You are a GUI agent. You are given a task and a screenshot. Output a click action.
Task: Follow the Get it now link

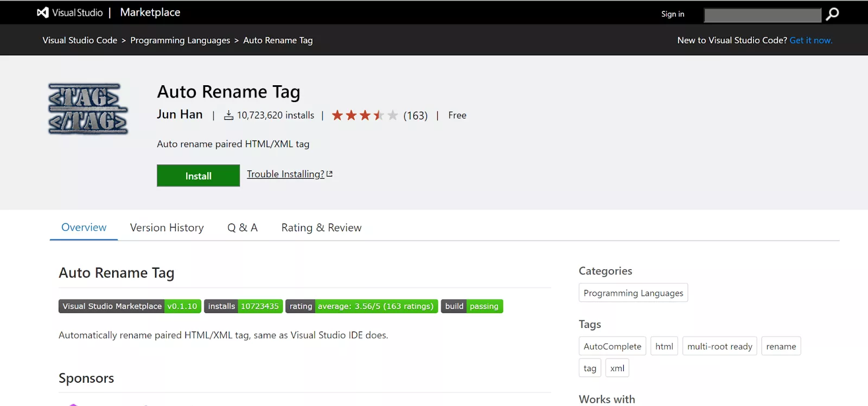(x=810, y=40)
